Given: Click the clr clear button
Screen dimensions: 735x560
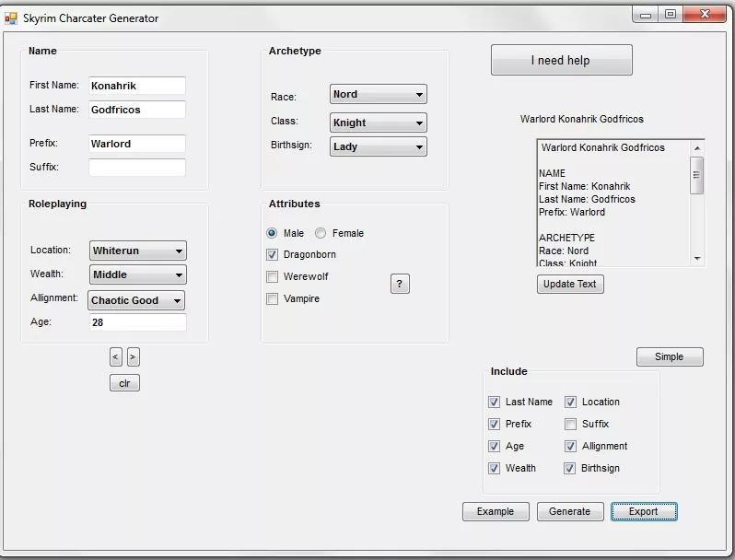Looking at the screenshot, I should click(124, 383).
